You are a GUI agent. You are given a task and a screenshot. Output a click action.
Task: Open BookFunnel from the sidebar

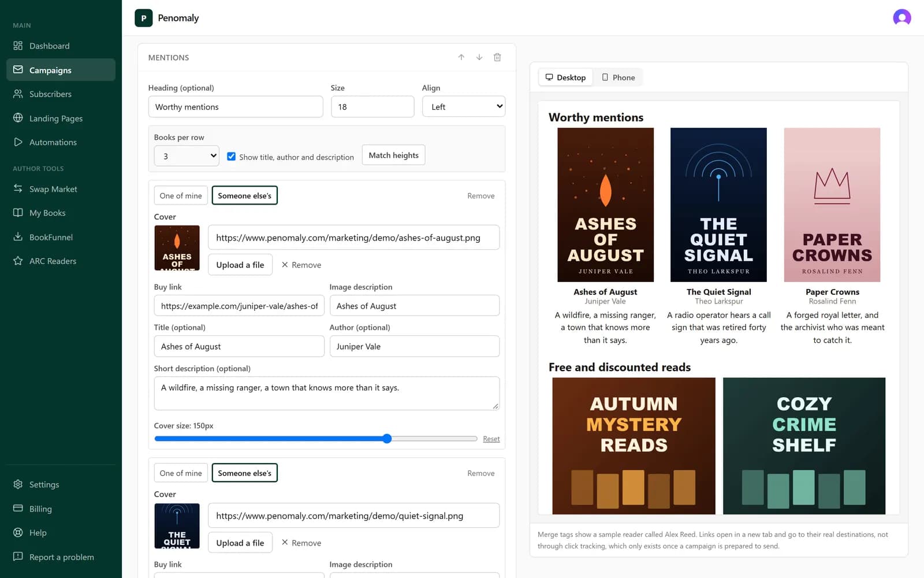click(x=61, y=237)
